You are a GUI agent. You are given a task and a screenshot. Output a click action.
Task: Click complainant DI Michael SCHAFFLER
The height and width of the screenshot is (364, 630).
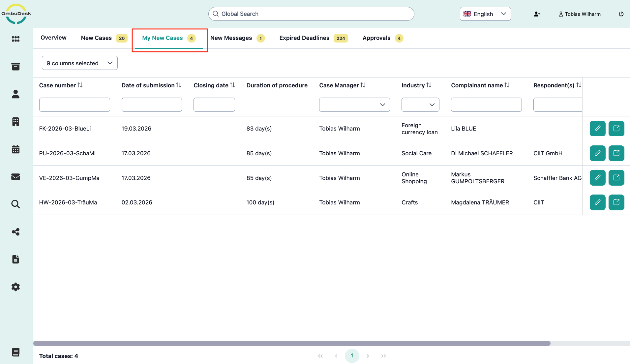(x=482, y=153)
